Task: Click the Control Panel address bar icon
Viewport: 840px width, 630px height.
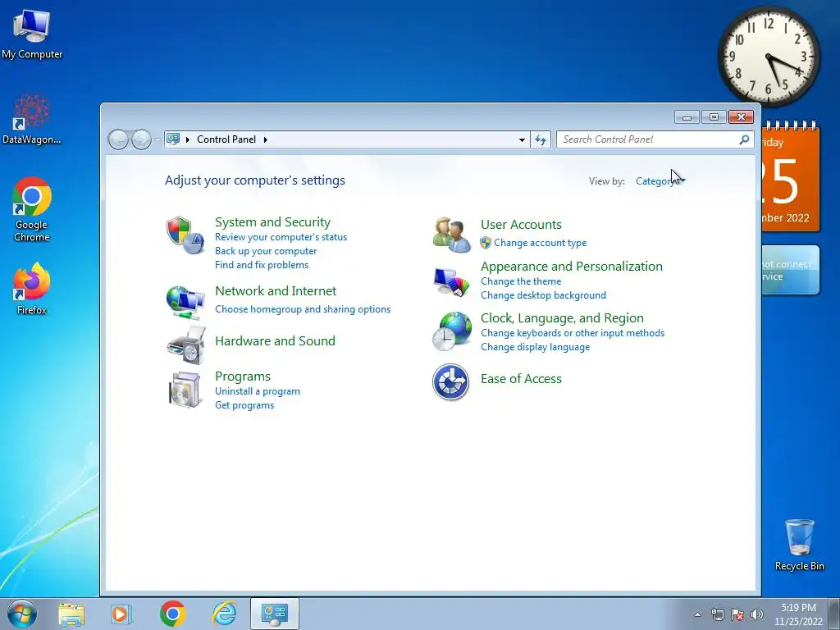Action: pyautogui.click(x=172, y=139)
